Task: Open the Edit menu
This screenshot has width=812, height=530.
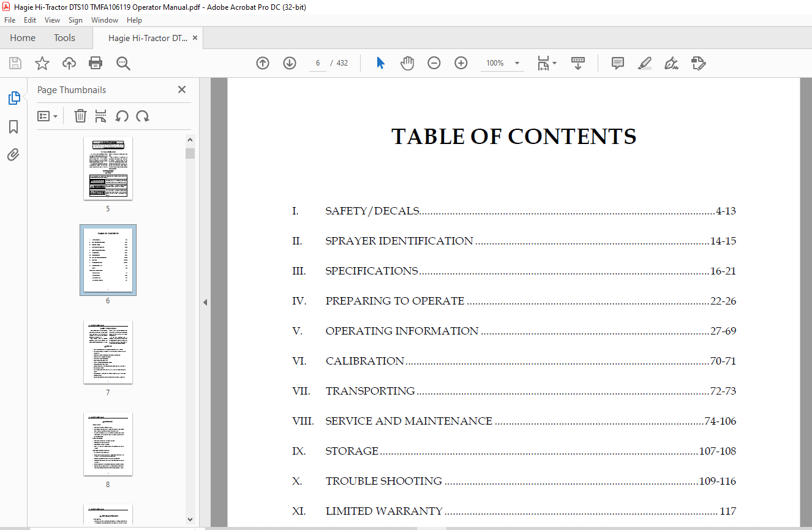Action: [x=30, y=20]
